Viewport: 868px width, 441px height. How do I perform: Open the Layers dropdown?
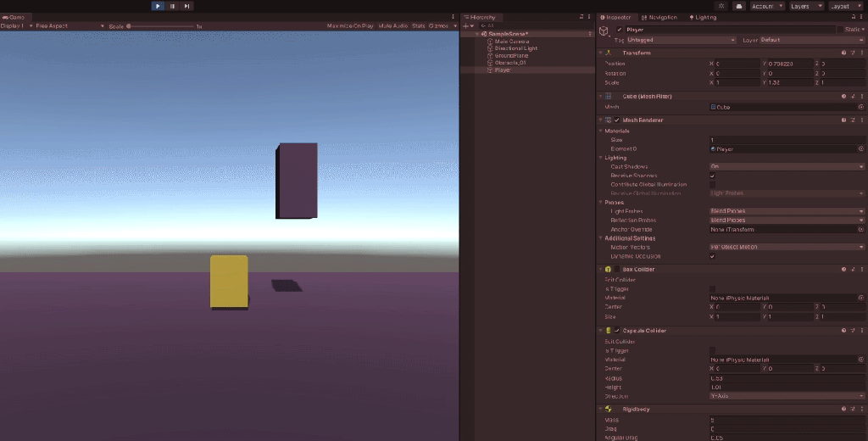(x=807, y=6)
